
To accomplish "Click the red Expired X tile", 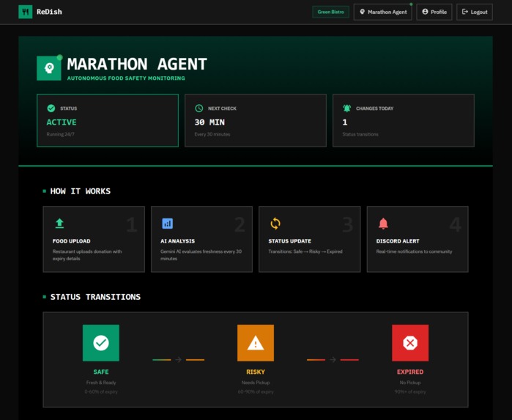I will coord(410,343).
